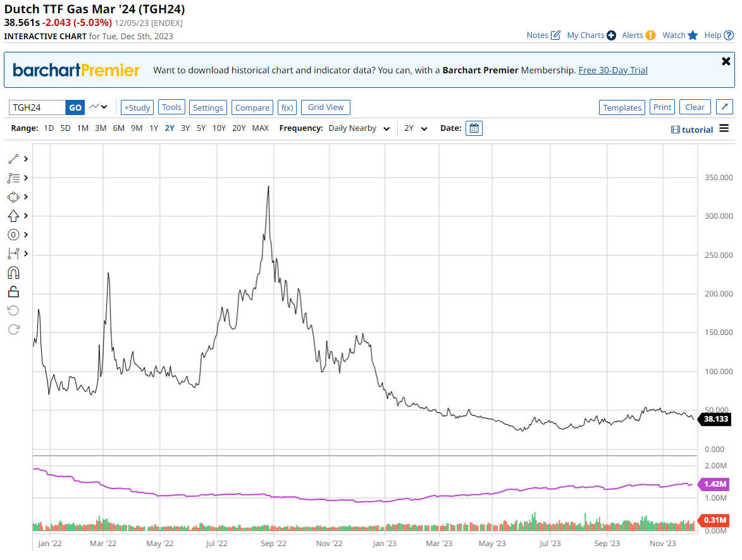742x560 pixels.
Task: Open the Daily Nearby frequency dropdown
Action: point(358,128)
